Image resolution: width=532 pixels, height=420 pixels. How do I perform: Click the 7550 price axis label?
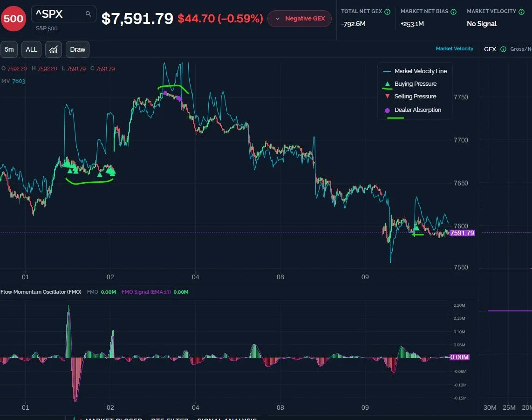[461, 267]
